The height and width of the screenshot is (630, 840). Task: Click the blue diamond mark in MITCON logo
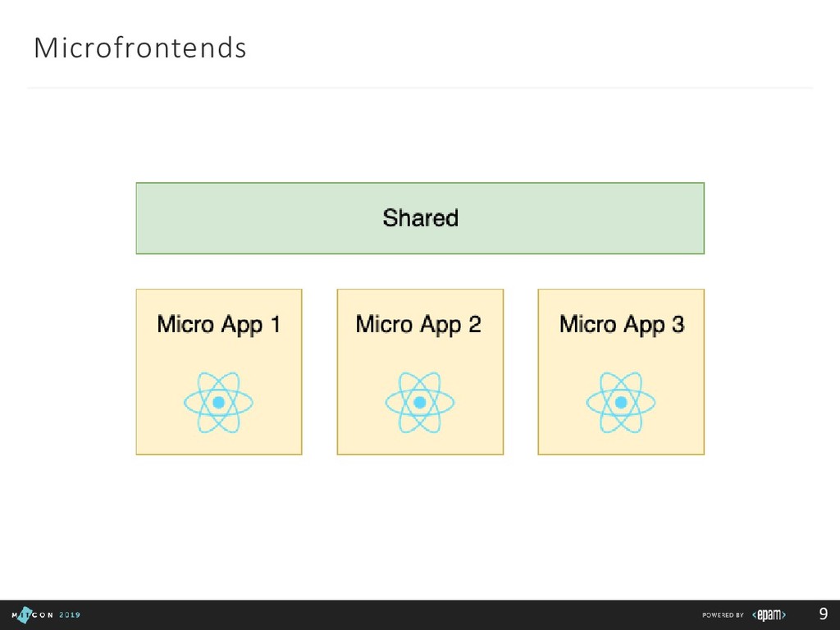(23, 614)
